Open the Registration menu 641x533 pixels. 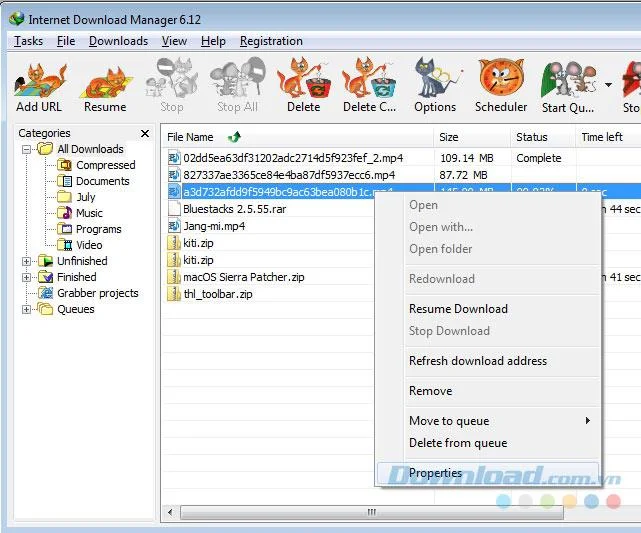(x=271, y=41)
